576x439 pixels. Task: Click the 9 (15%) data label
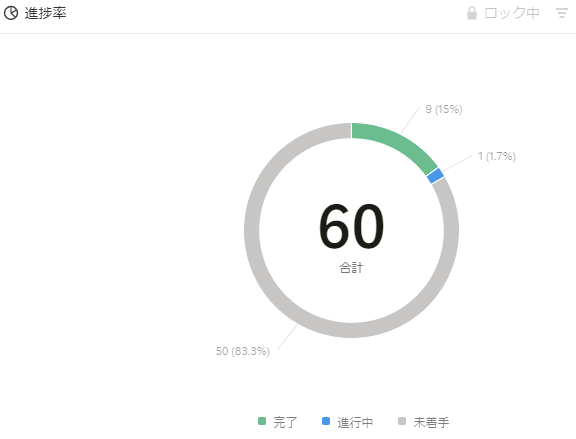point(444,109)
